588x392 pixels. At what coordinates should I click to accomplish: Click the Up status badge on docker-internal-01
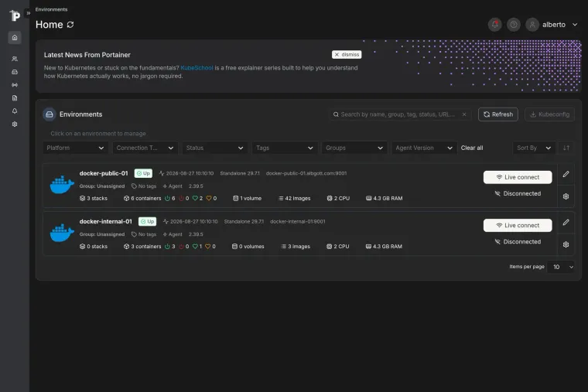point(147,222)
